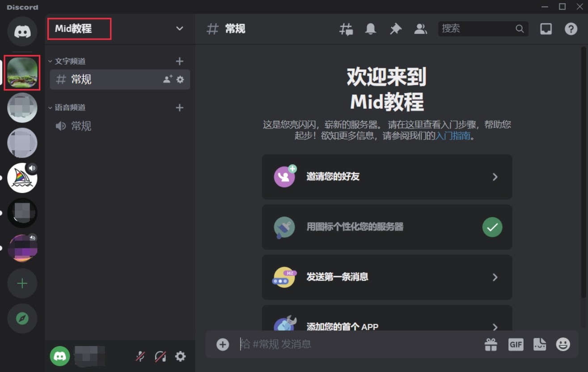Open user settings gear
Viewport: 588px width, 372px height.
coord(180,356)
